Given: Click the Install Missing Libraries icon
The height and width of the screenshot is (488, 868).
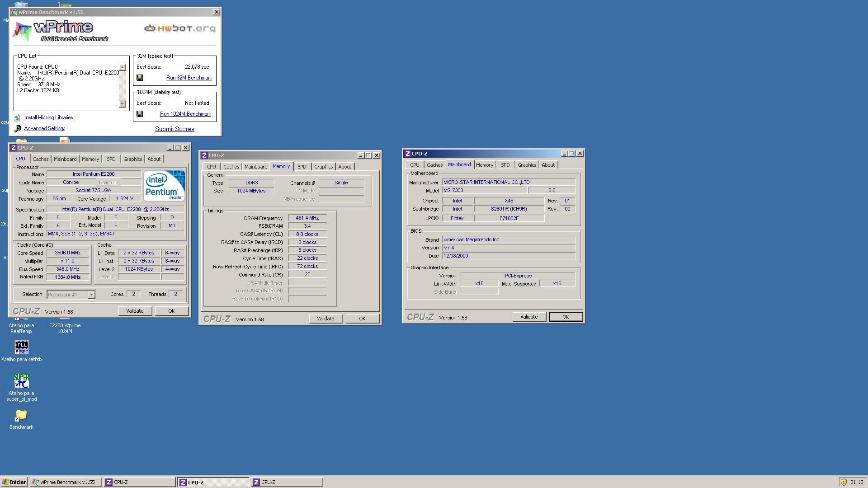Looking at the screenshot, I should tap(17, 117).
